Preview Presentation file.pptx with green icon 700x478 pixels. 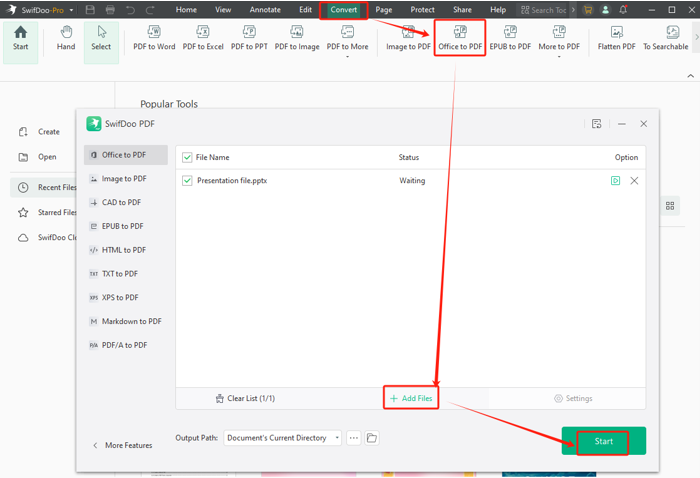pyautogui.click(x=615, y=181)
